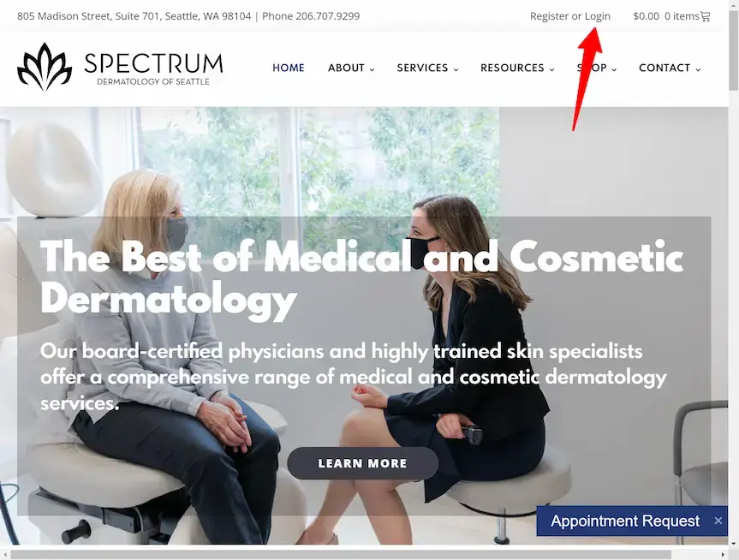The height and width of the screenshot is (560, 739).
Task: Select the Resources menu item
Action: [512, 68]
